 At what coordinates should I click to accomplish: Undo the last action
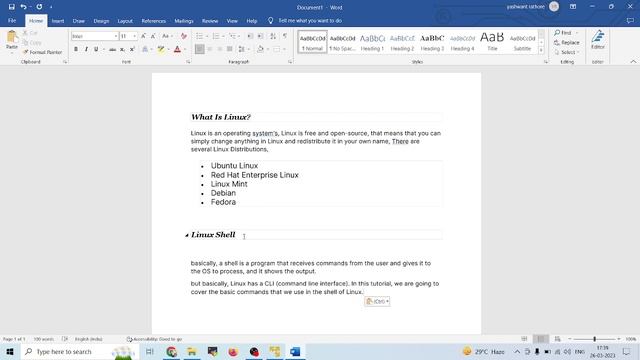[23, 7]
